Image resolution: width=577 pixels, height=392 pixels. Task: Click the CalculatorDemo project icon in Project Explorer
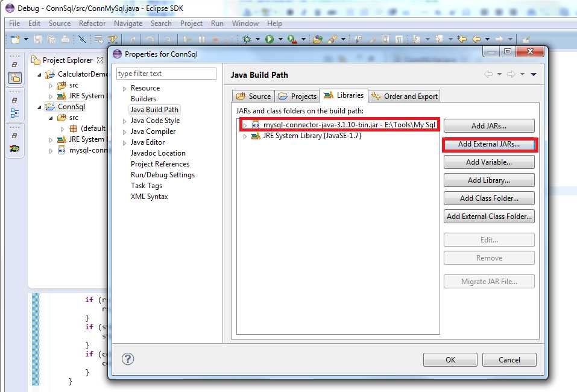(49, 74)
